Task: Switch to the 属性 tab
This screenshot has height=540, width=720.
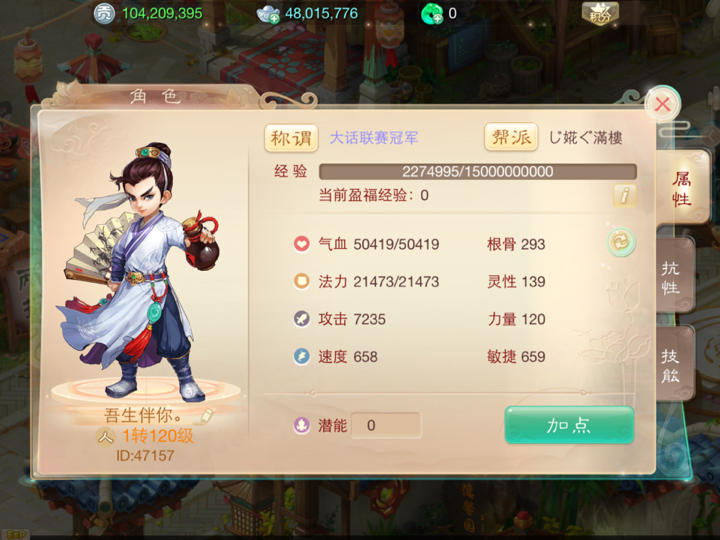Action: (x=682, y=188)
